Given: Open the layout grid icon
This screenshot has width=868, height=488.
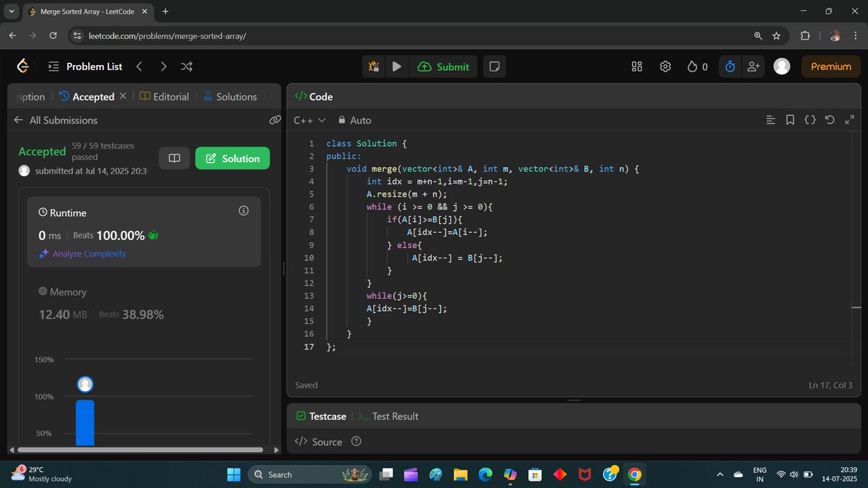Looking at the screenshot, I should point(637,67).
